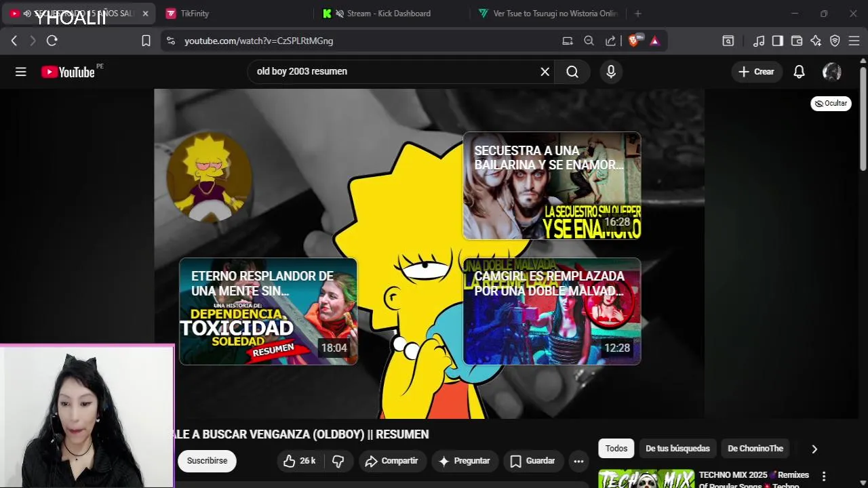Share this page via address bar icon

610,41
